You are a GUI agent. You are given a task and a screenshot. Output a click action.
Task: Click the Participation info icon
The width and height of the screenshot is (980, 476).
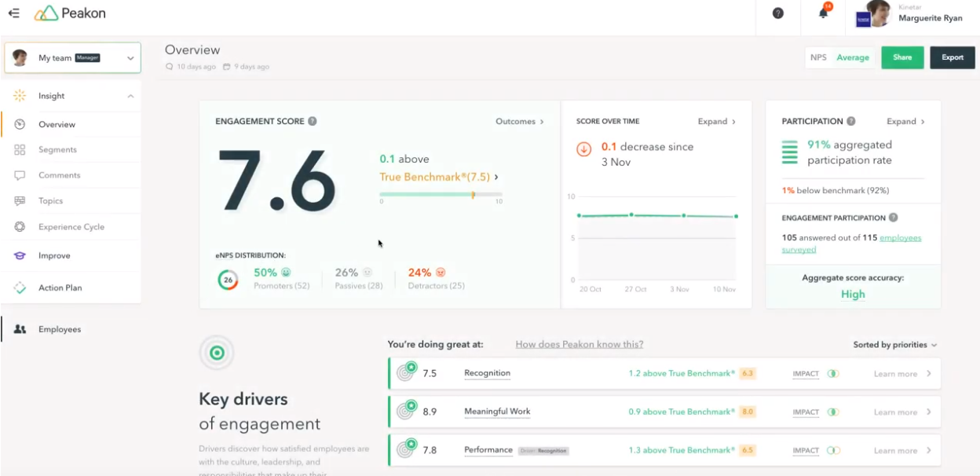click(851, 122)
